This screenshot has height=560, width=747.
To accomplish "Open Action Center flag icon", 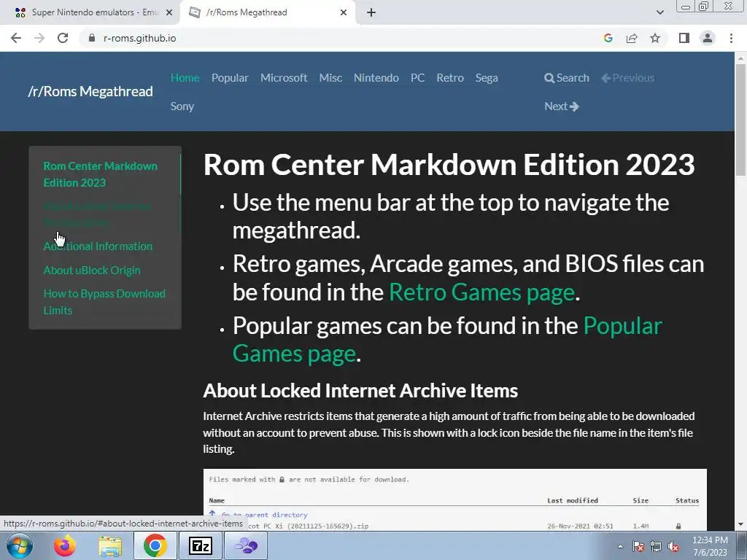I will 638,546.
